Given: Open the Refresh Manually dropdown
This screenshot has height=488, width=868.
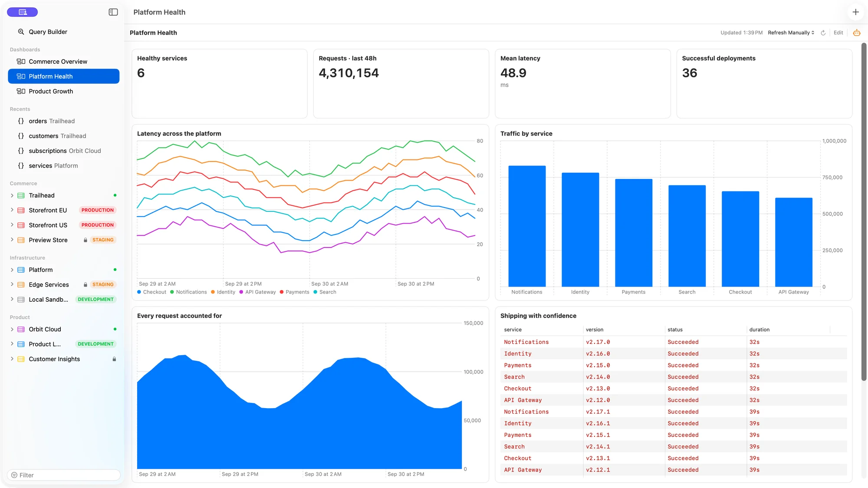Looking at the screenshot, I should 791,33.
